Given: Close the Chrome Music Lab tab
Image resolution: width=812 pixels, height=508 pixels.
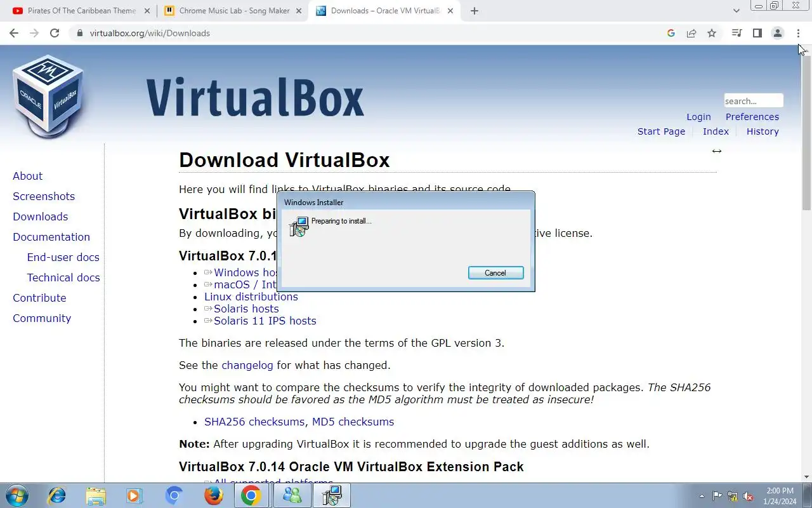Looking at the screenshot, I should point(299,11).
